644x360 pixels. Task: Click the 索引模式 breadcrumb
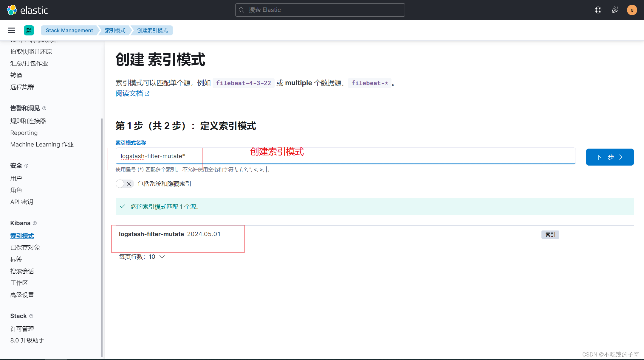(115, 30)
